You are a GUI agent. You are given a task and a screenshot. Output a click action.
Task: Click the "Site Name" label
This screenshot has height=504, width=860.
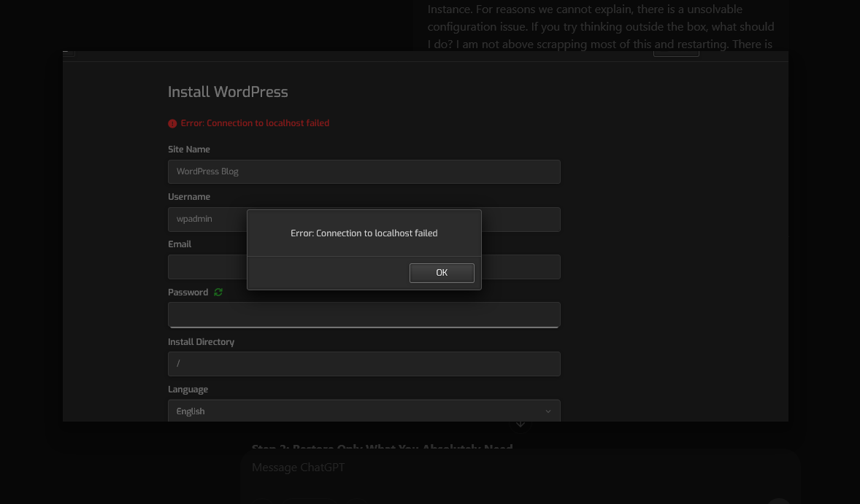point(188,149)
